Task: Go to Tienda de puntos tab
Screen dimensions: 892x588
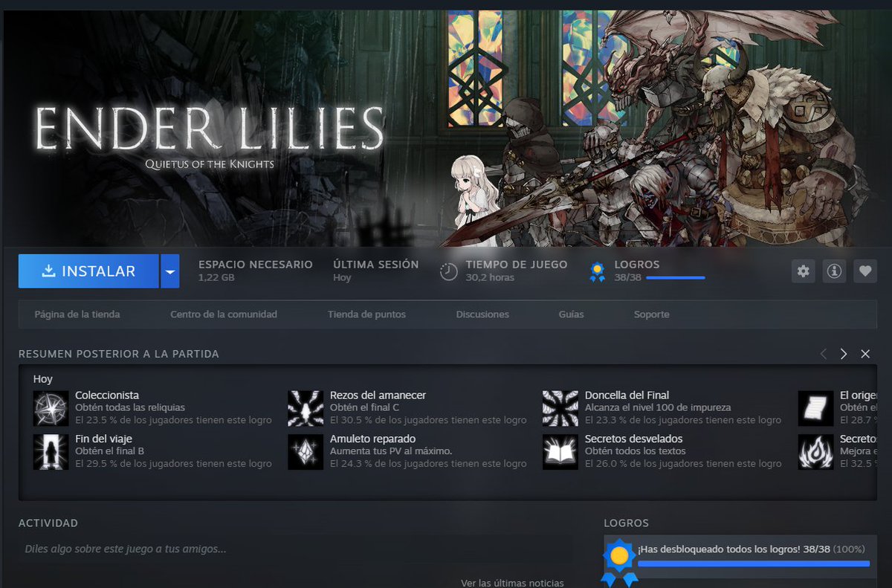Action: 366,314
